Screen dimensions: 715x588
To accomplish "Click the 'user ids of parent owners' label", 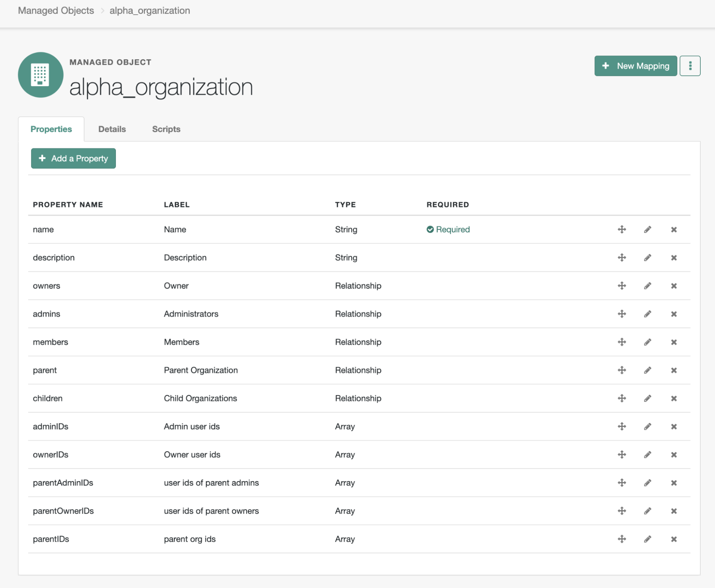I will 211,511.
